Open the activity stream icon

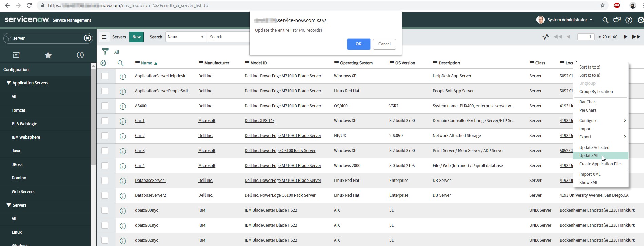click(x=546, y=37)
